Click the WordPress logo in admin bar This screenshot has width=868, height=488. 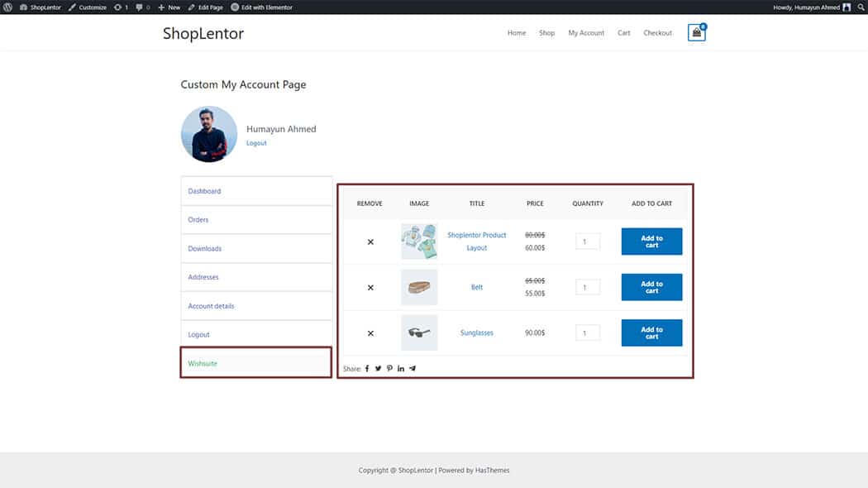[8, 7]
